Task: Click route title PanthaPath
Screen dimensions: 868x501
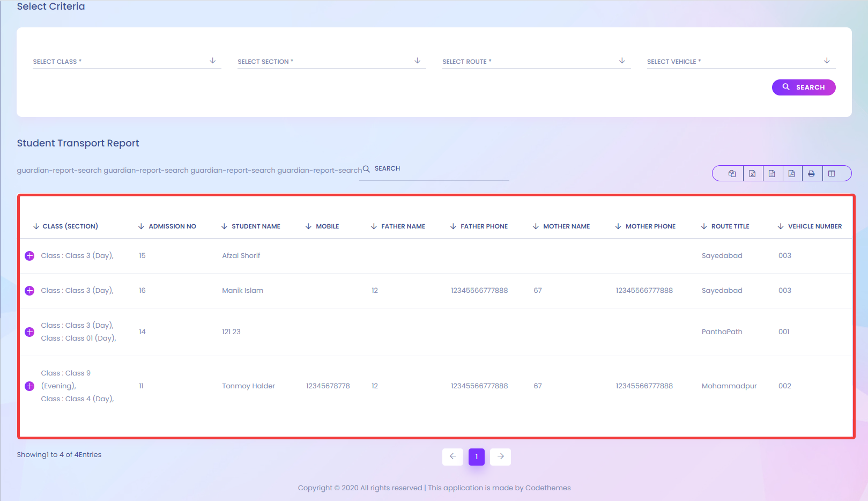Action: click(722, 332)
